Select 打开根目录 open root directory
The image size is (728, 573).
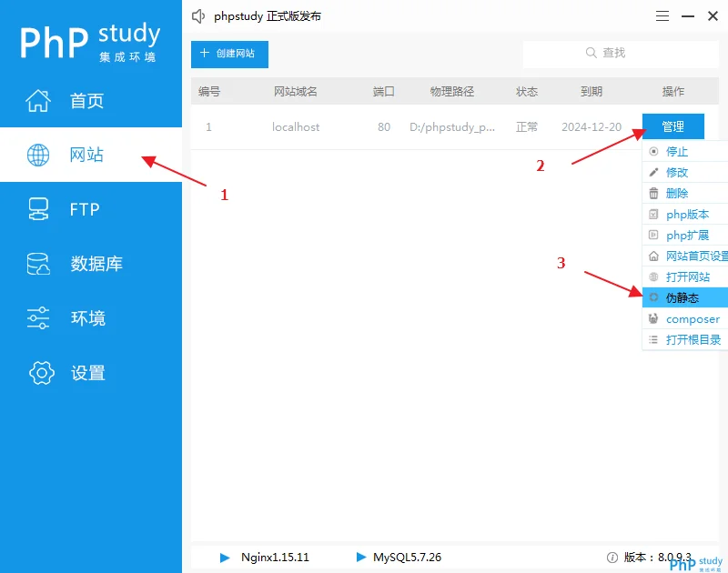tap(685, 339)
